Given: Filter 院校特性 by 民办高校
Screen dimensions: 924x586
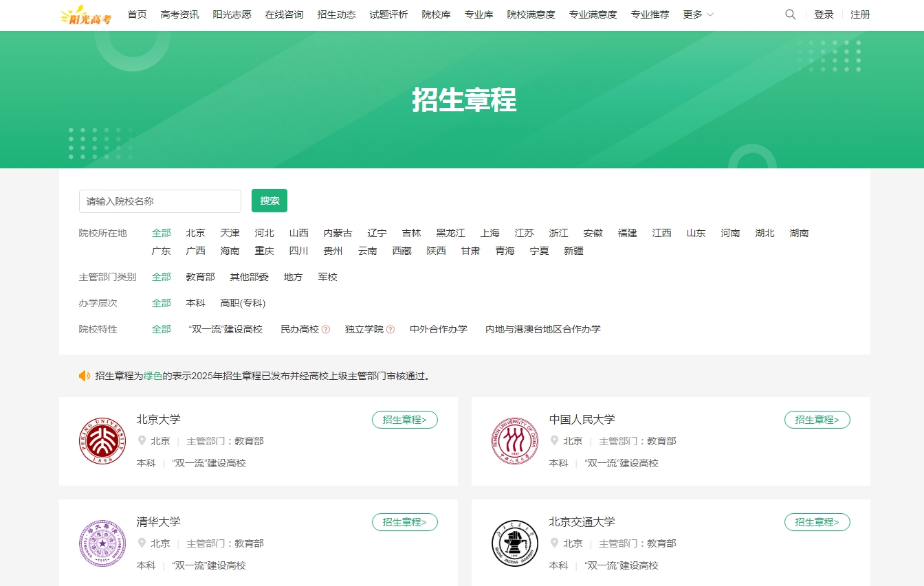Looking at the screenshot, I should (300, 330).
